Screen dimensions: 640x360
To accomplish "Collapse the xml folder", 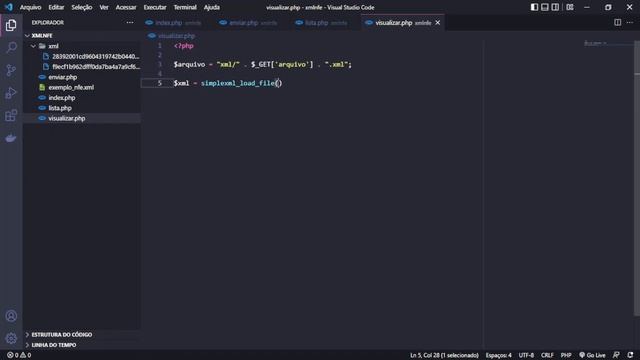I will (33, 46).
